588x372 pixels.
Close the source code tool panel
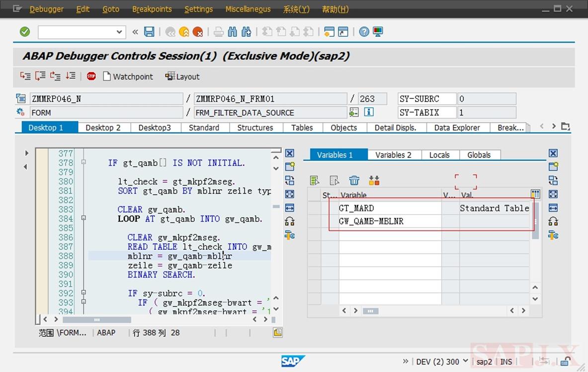(x=289, y=153)
